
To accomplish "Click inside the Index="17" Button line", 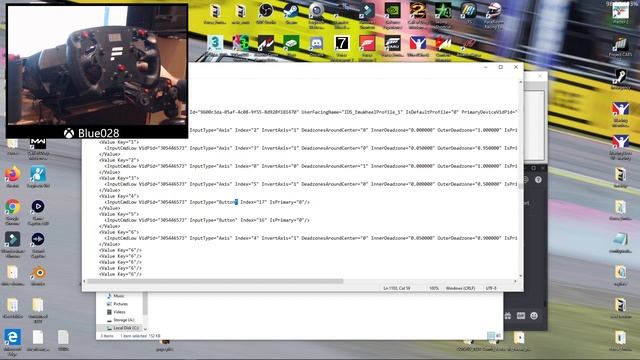I will (207, 202).
